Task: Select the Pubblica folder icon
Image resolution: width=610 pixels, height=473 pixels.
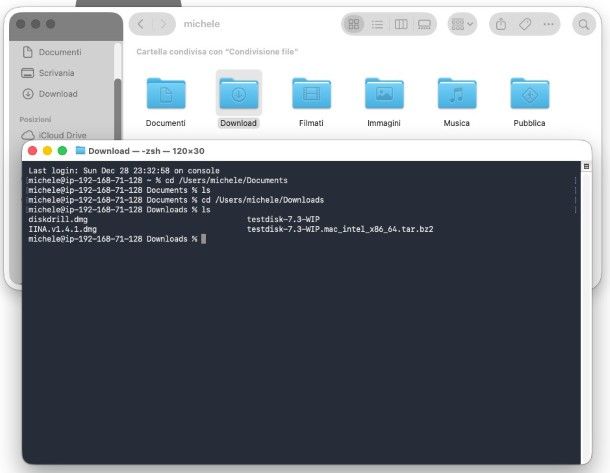Action: 530,93
